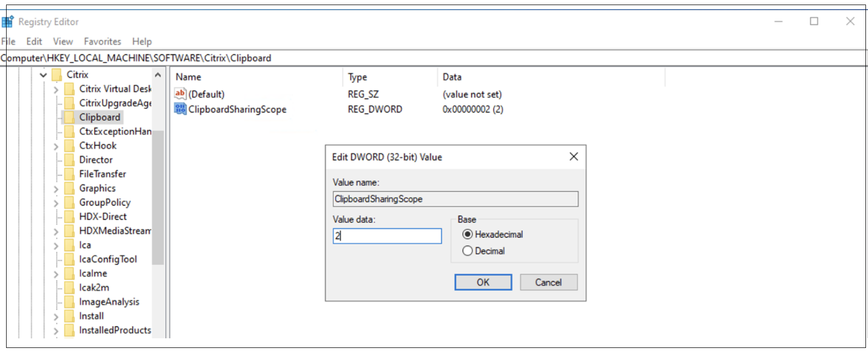The width and height of the screenshot is (868, 352).
Task: Expand the Citrix Virtual Desk node
Action: (x=56, y=89)
